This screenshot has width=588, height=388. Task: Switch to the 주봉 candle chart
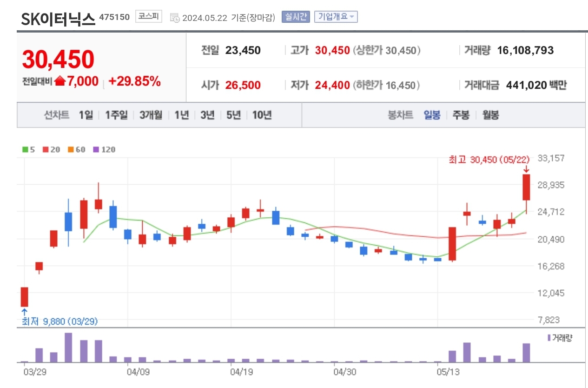point(461,115)
